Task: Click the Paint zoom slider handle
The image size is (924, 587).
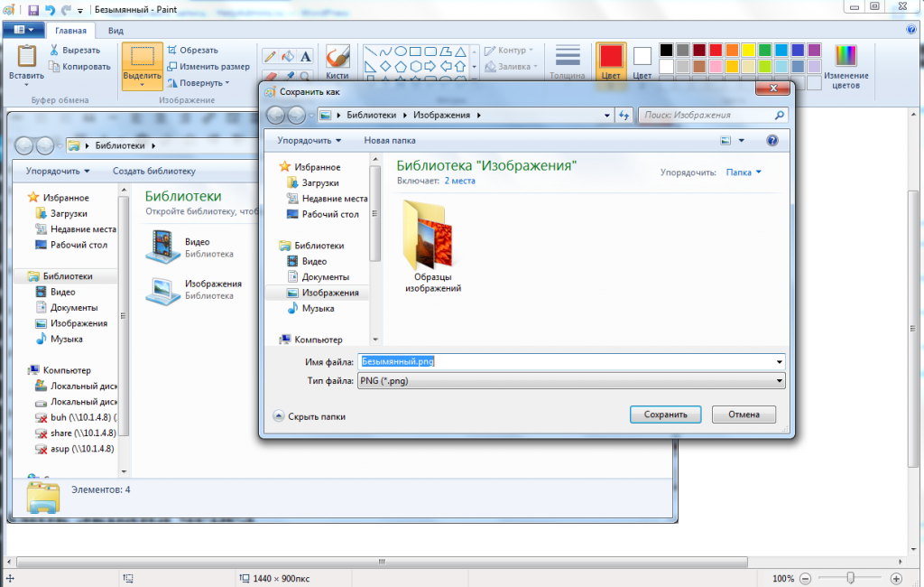Action: (x=850, y=578)
